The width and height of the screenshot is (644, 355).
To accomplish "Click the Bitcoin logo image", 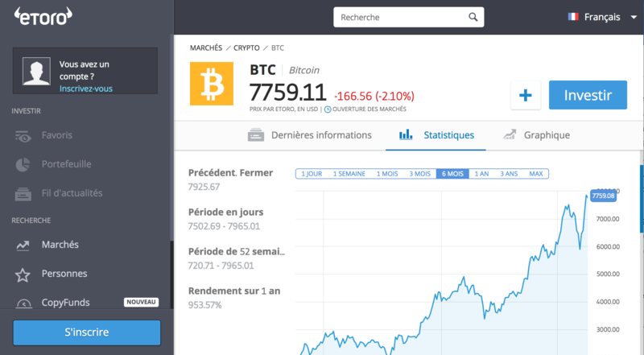I will pos(212,84).
